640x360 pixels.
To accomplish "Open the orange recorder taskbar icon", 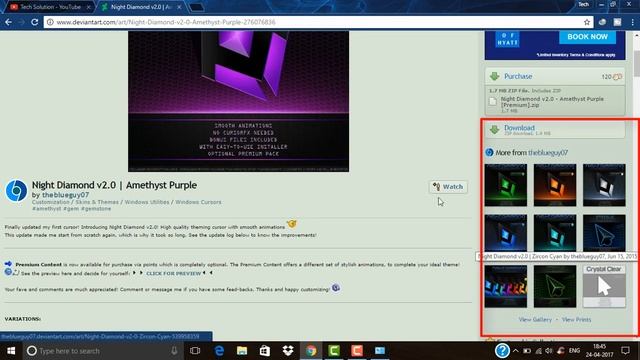I will point(357,351).
